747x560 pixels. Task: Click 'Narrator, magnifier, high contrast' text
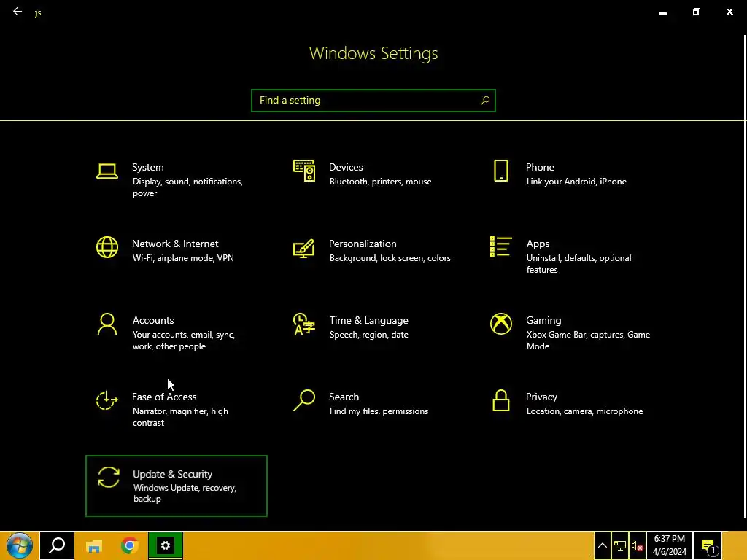(180, 416)
